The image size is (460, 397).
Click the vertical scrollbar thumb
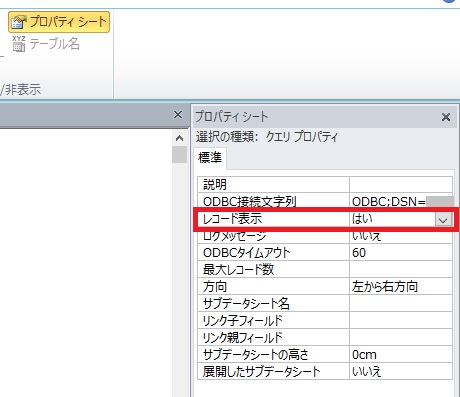click(x=179, y=155)
